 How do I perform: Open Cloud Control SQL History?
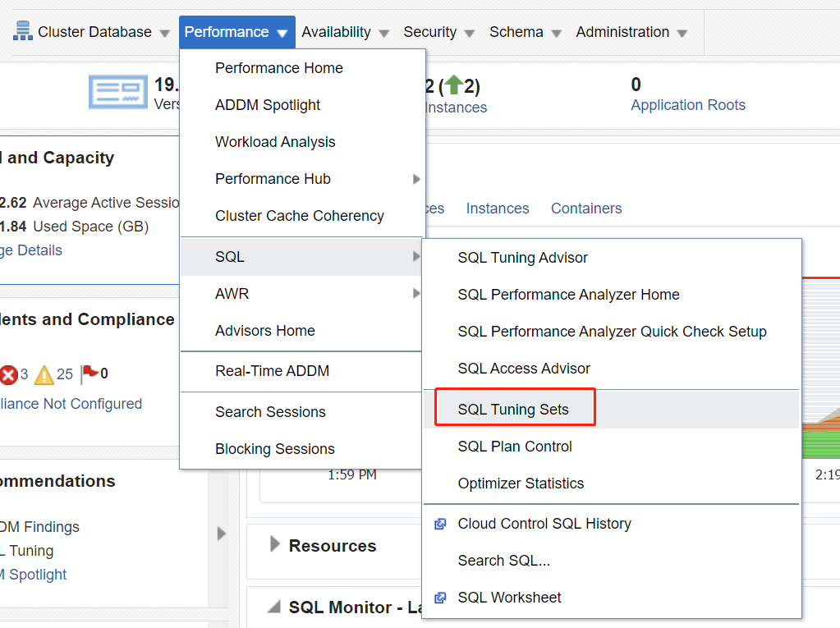click(611, 524)
